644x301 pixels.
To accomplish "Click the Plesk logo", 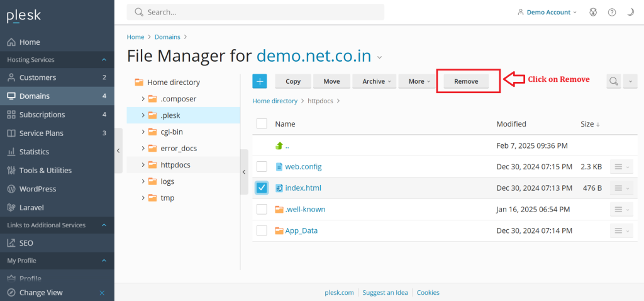I will 24,16.
